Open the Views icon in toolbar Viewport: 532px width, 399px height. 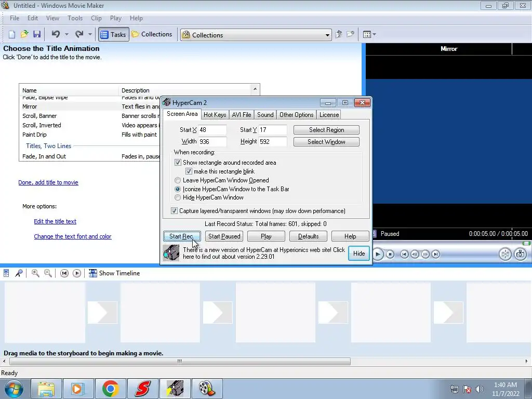click(x=367, y=34)
